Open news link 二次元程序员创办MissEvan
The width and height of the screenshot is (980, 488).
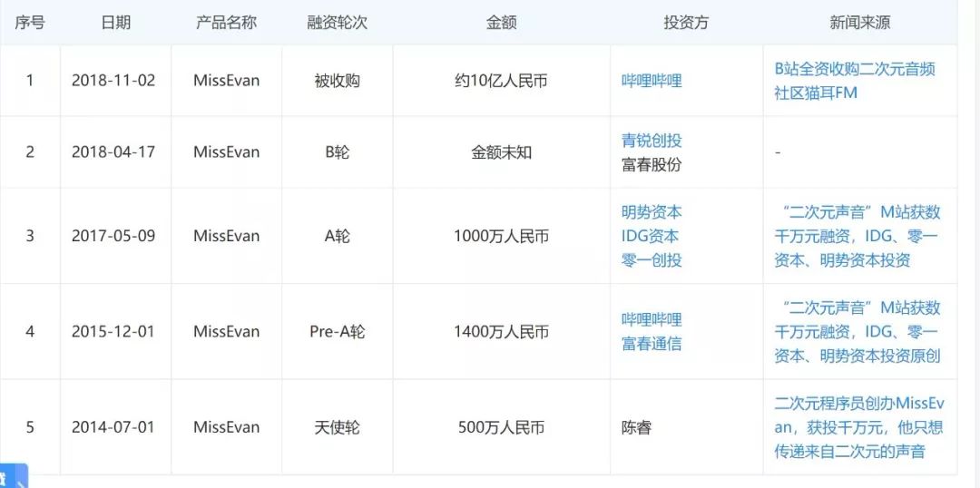pyautogui.click(x=858, y=427)
